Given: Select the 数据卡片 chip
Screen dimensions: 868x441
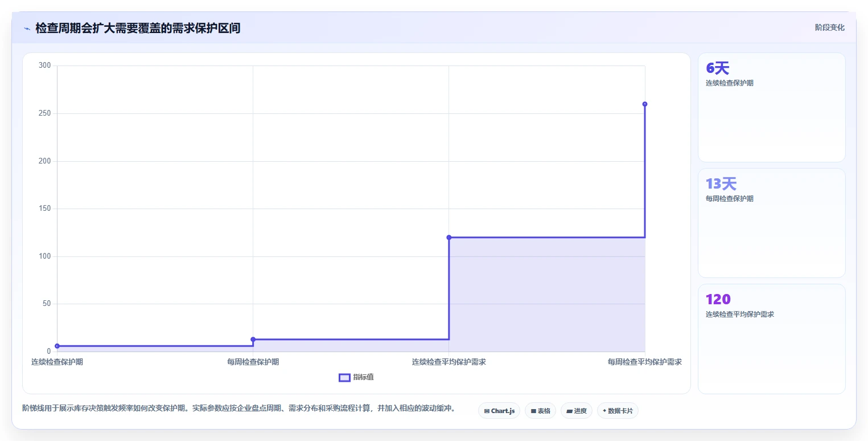Looking at the screenshot, I should (618, 411).
